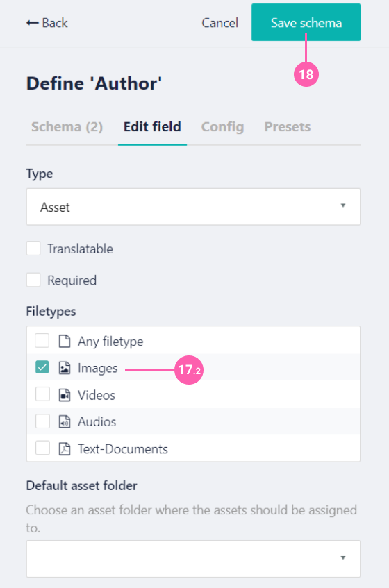Check the Videos filetype checkbox
The image size is (389, 588).
(x=42, y=394)
